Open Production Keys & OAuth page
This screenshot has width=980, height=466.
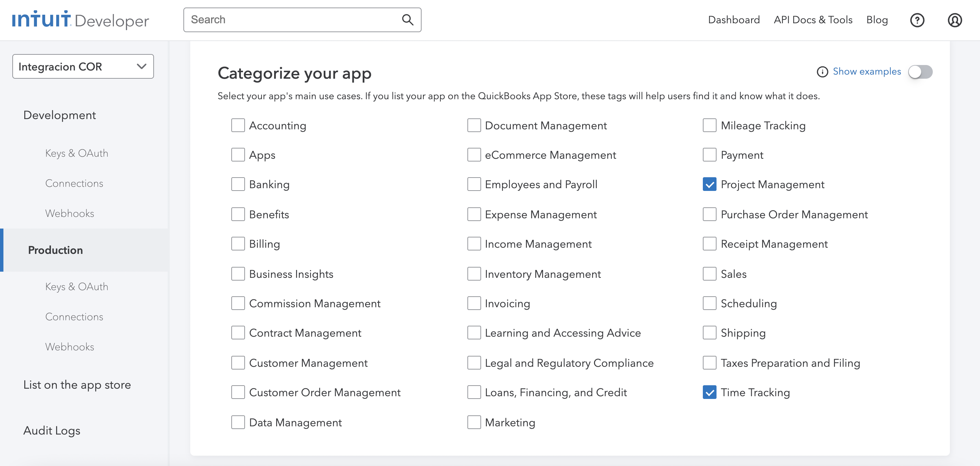(x=77, y=286)
